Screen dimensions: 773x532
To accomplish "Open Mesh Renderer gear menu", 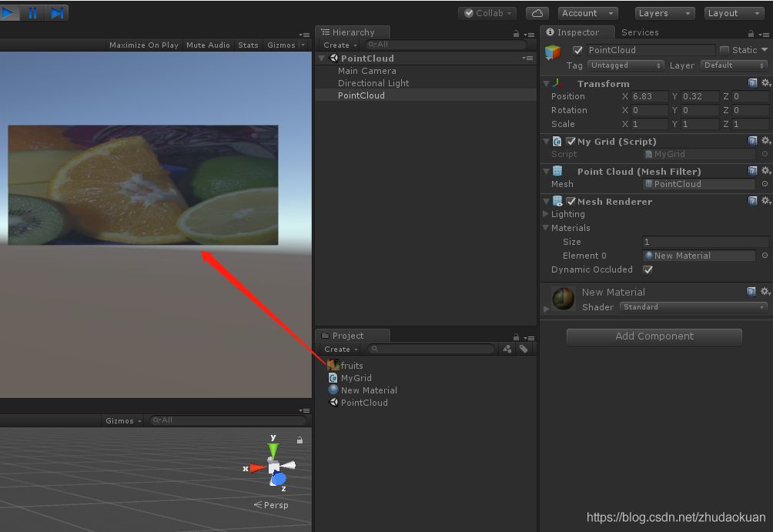I will point(765,201).
